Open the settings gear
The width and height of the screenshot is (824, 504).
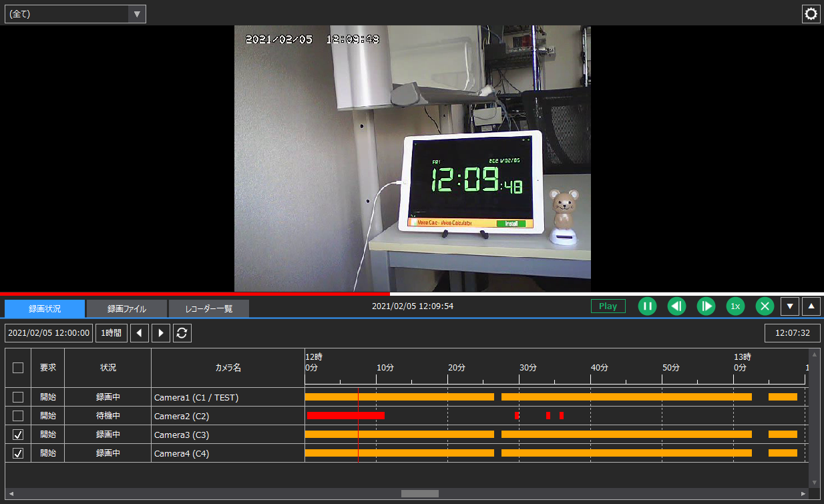[811, 13]
